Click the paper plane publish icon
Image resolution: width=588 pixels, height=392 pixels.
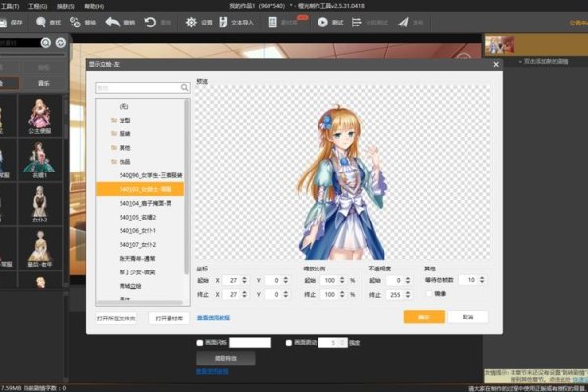(403, 23)
